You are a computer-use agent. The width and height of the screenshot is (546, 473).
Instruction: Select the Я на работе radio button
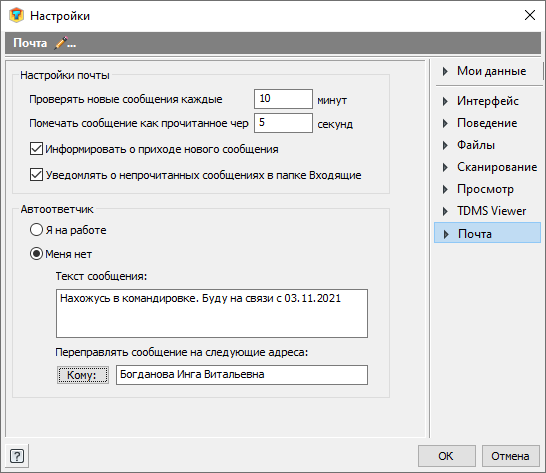point(36,230)
